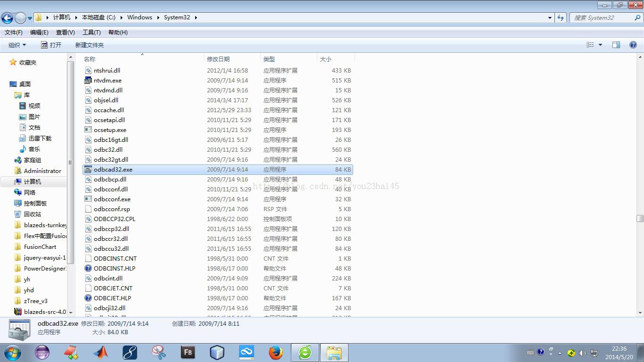Toggle the preview pane icon
The width and height of the screenshot is (644, 362).
616,45
